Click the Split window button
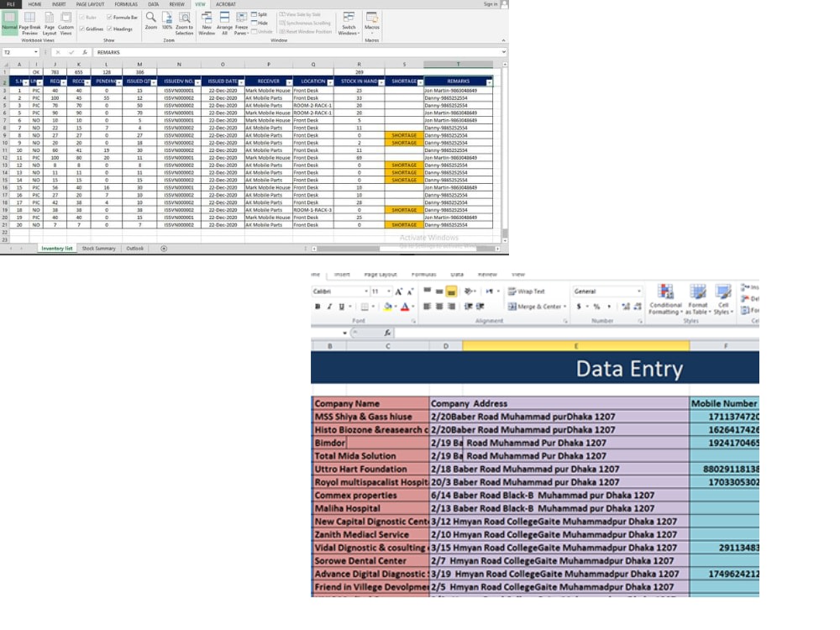 [x=260, y=14]
